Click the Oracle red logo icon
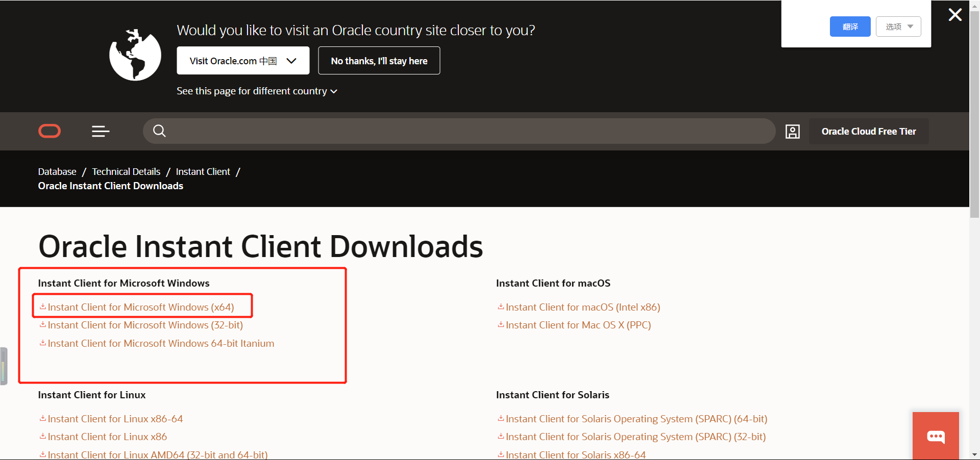980x460 pixels. (x=50, y=131)
